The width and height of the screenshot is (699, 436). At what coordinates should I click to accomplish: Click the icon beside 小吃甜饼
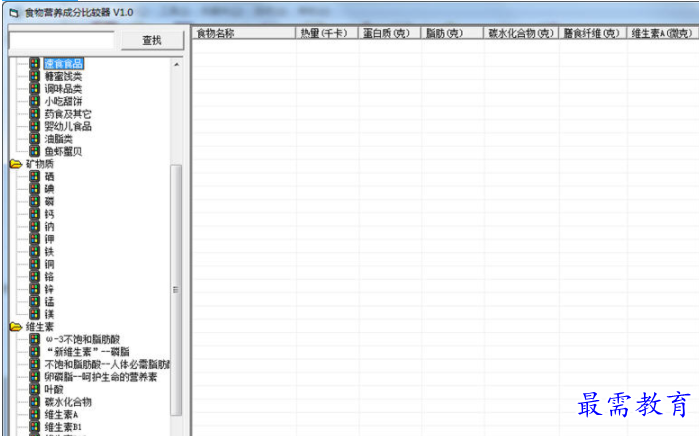[x=35, y=101]
